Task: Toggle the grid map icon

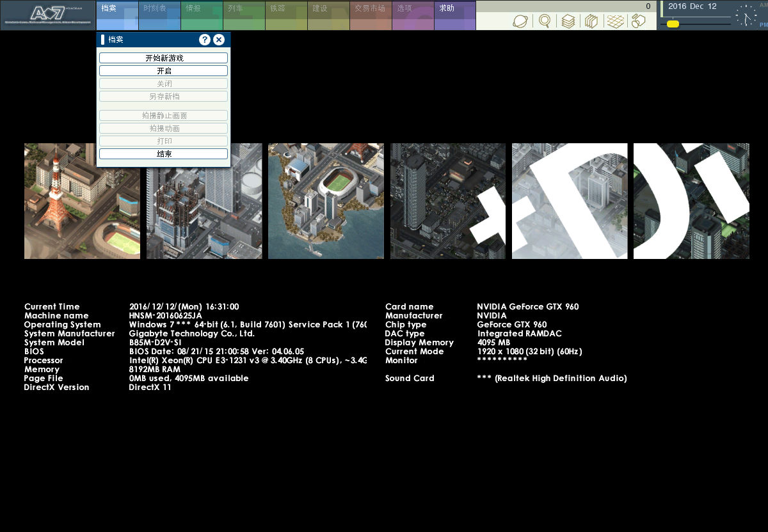Action: click(615, 21)
